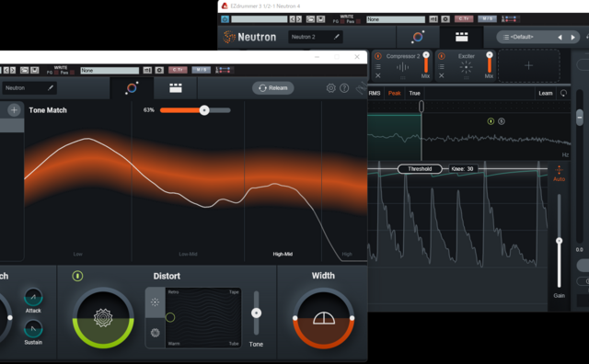Solo the band with S icon
589x364 pixels.
pyautogui.click(x=502, y=121)
